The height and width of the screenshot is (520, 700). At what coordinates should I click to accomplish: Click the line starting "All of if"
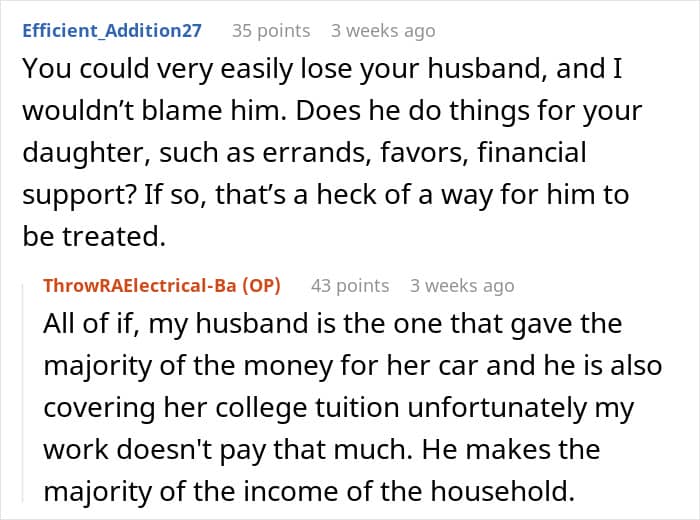(332, 325)
